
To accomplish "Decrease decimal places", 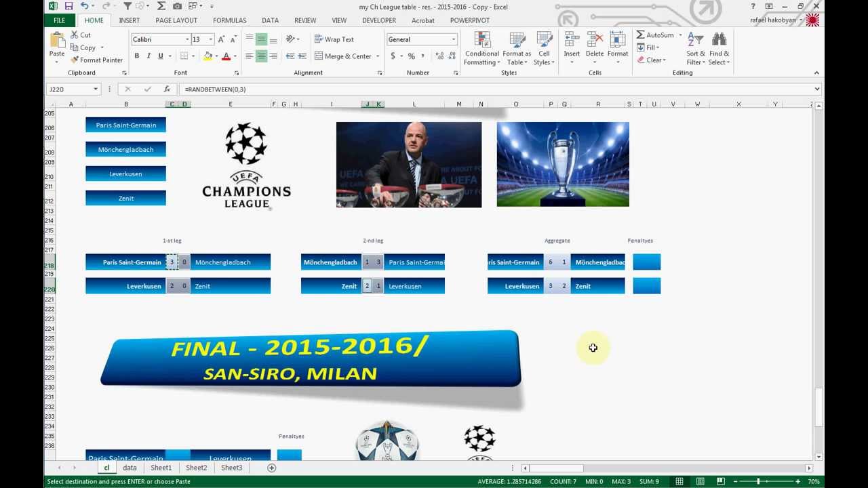I will (x=452, y=56).
